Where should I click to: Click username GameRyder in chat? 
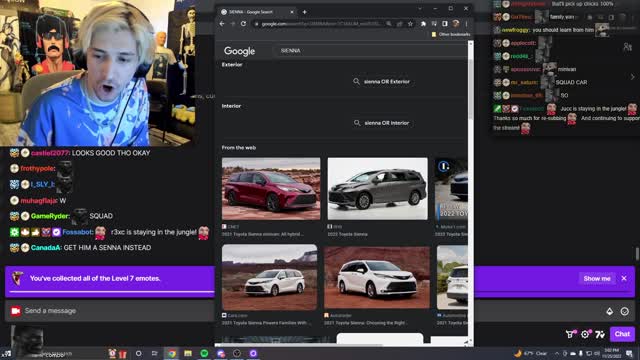pyautogui.click(x=50, y=216)
